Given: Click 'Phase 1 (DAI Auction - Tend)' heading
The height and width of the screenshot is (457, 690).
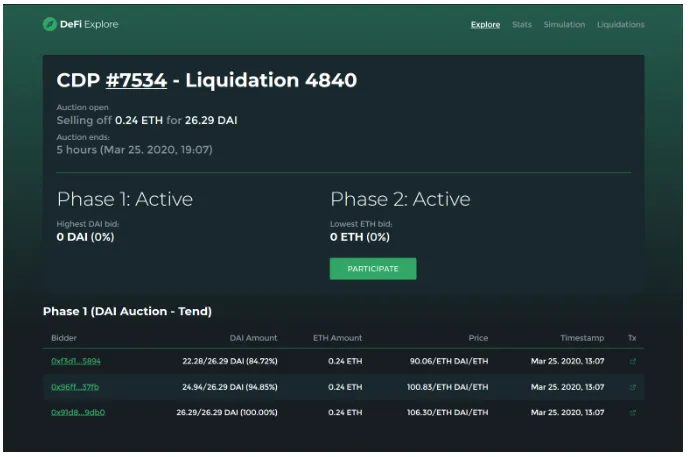Looking at the screenshot, I should 127,311.
